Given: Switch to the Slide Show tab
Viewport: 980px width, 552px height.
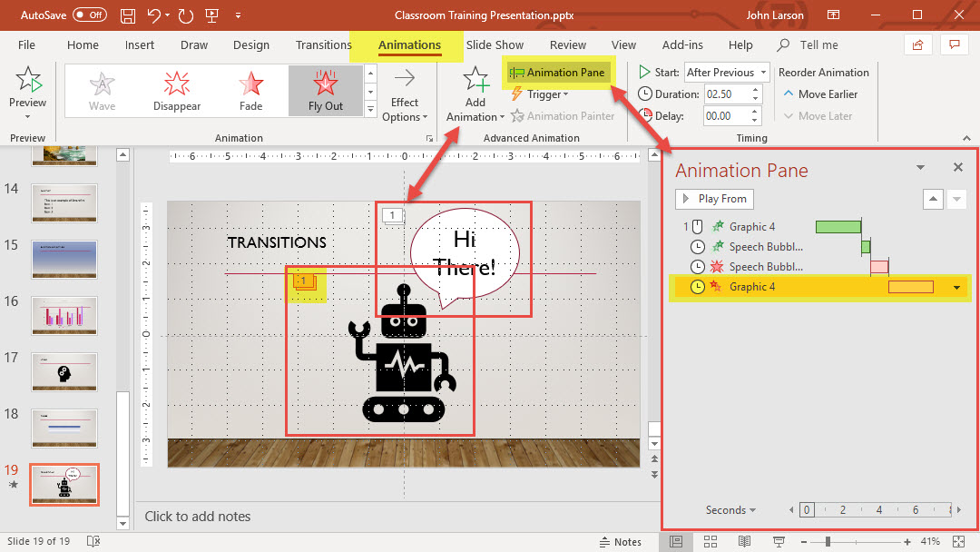Looking at the screenshot, I should coord(495,44).
